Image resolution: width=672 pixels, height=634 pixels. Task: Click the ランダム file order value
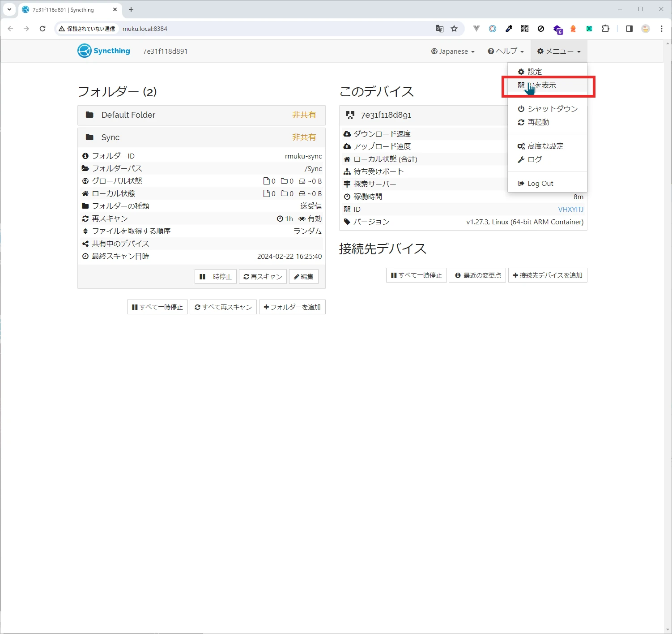click(308, 231)
